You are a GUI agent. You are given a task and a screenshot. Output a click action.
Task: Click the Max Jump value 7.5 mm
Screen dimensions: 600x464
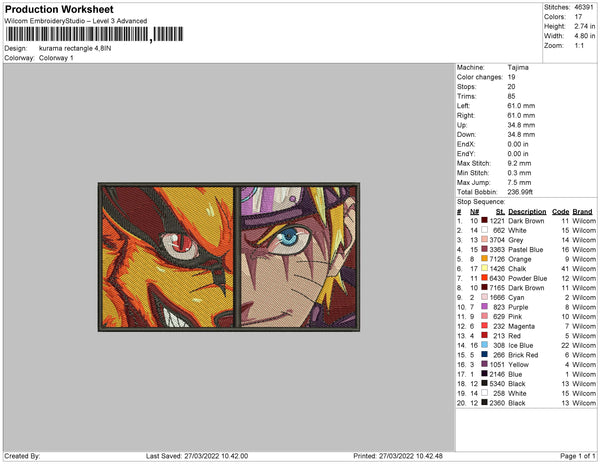click(519, 182)
